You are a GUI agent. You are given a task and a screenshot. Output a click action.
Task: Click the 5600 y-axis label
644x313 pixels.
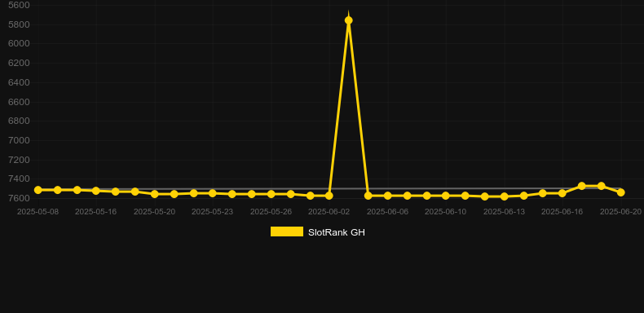[x=19, y=5]
